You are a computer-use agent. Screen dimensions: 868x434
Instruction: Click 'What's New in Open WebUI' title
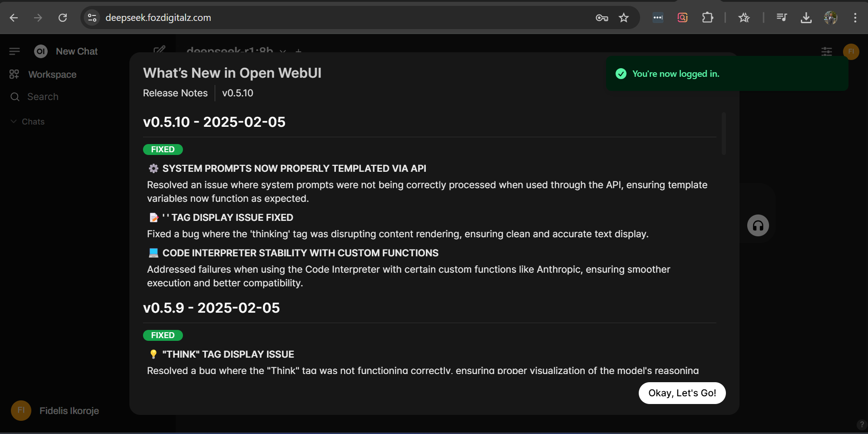coord(232,73)
